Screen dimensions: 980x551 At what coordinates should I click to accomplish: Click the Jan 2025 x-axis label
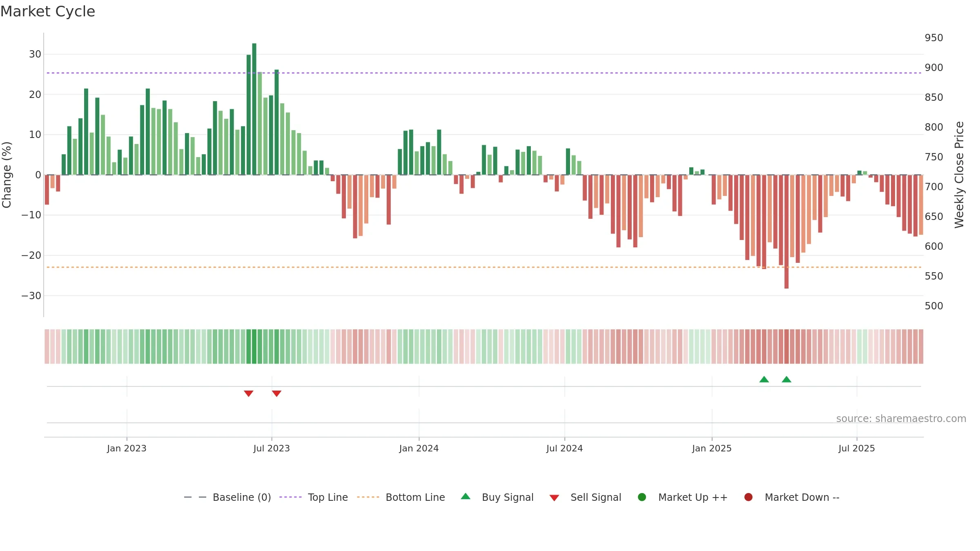pyautogui.click(x=712, y=448)
